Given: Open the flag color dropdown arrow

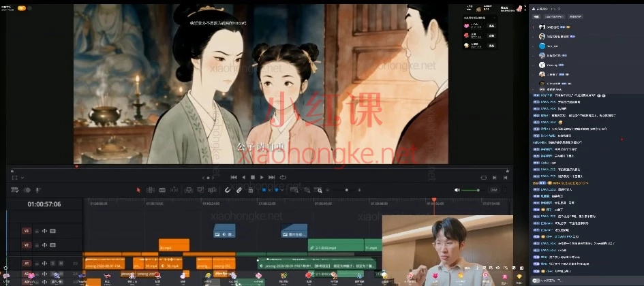Looking at the screenshot, I should tap(269, 190).
